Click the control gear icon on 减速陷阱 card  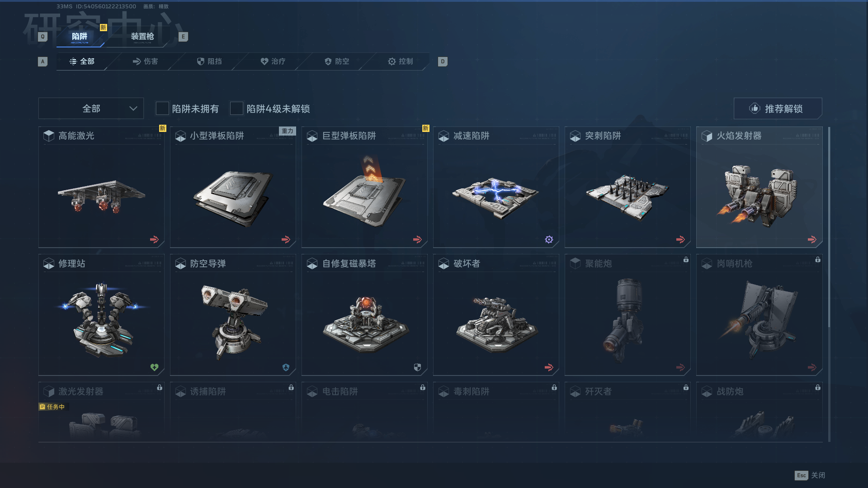pyautogui.click(x=549, y=239)
